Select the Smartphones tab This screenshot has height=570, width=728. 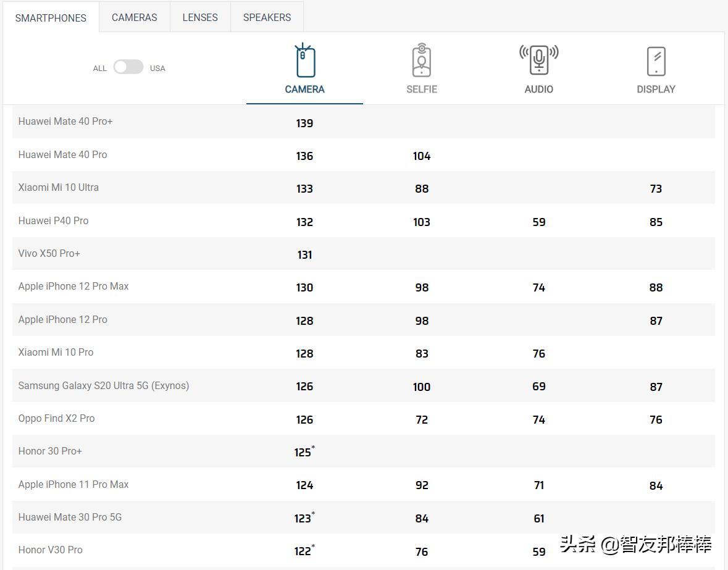(51, 18)
